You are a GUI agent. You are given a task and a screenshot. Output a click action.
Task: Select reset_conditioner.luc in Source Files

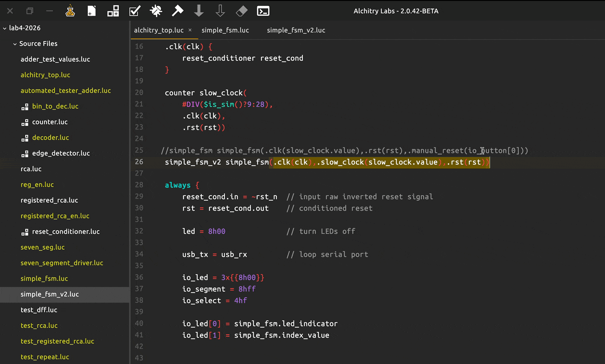[66, 232]
